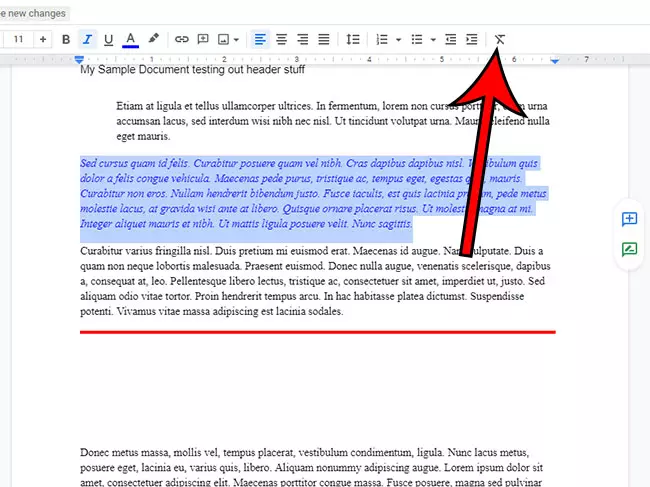Increase the paragraph indent
The width and height of the screenshot is (650, 487).
point(471,40)
